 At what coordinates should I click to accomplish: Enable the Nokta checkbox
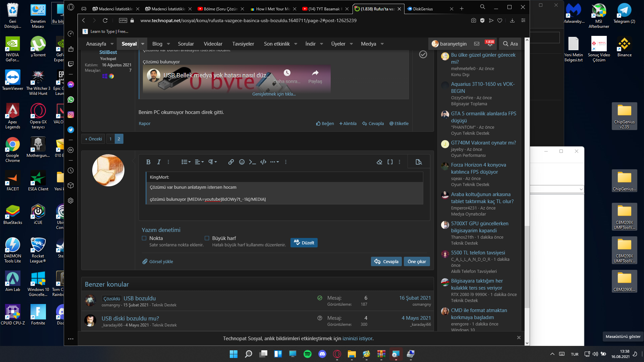144,238
